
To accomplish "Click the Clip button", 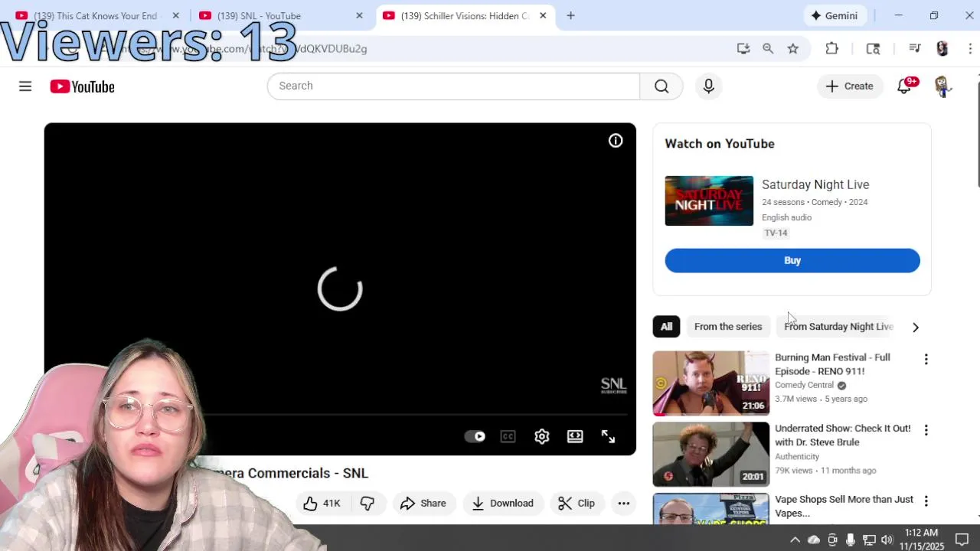I will [x=577, y=503].
